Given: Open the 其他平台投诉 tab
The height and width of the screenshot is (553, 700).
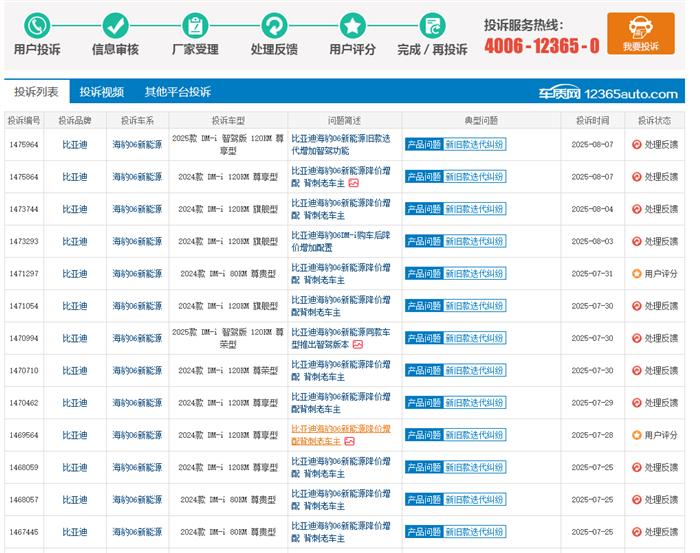Looking at the screenshot, I should click(178, 92).
